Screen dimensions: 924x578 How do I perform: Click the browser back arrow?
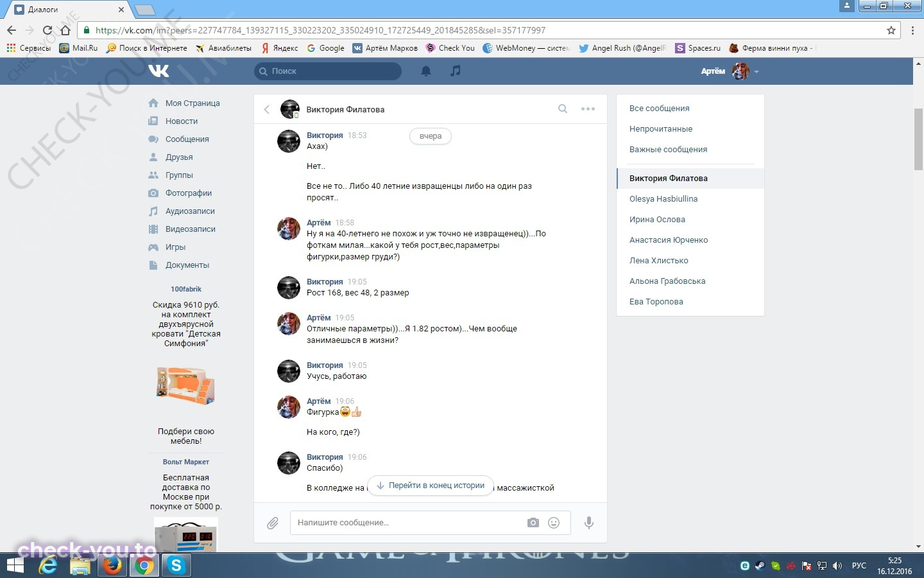pos(12,30)
